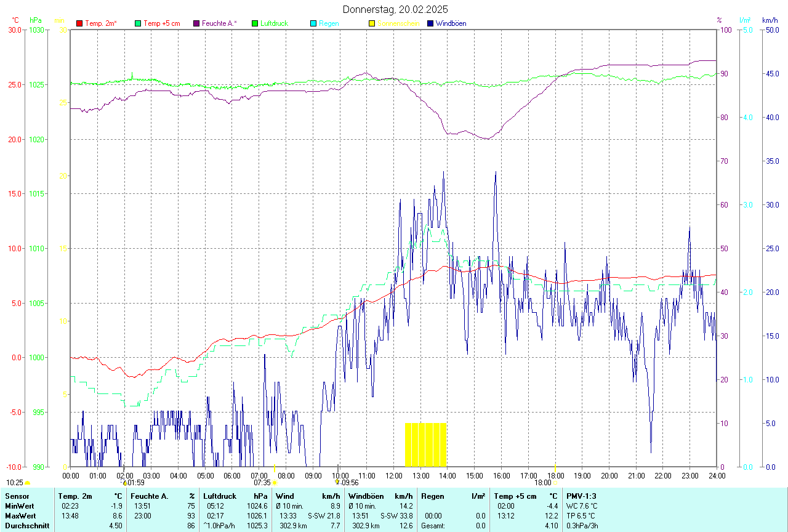
Task: Click the sunrise sun icon next to 07:35
Action: [275, 483]
